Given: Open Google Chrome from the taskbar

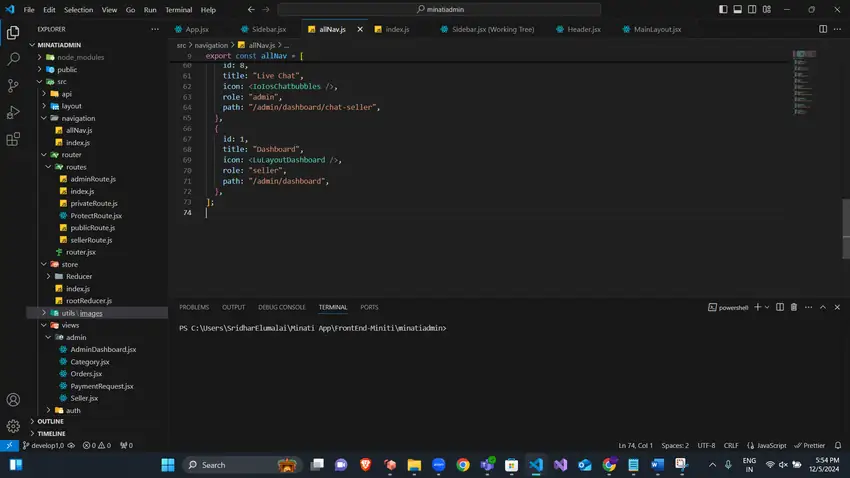Looking at the screenshot, I should click(x=463, y=465).
